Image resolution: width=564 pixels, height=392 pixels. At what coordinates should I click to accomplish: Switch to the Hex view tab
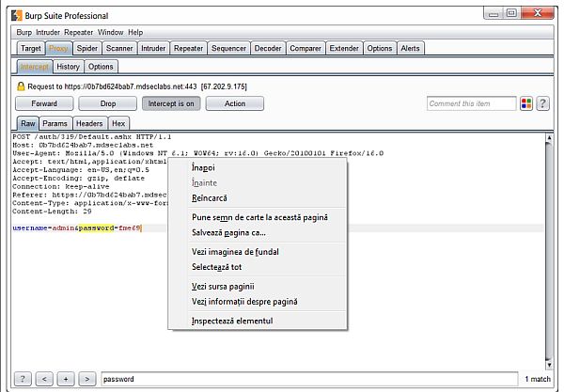[x=118, y=123]
